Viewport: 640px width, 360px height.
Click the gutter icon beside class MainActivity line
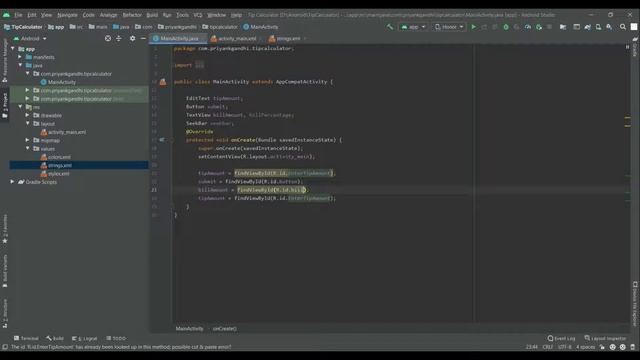163,82
